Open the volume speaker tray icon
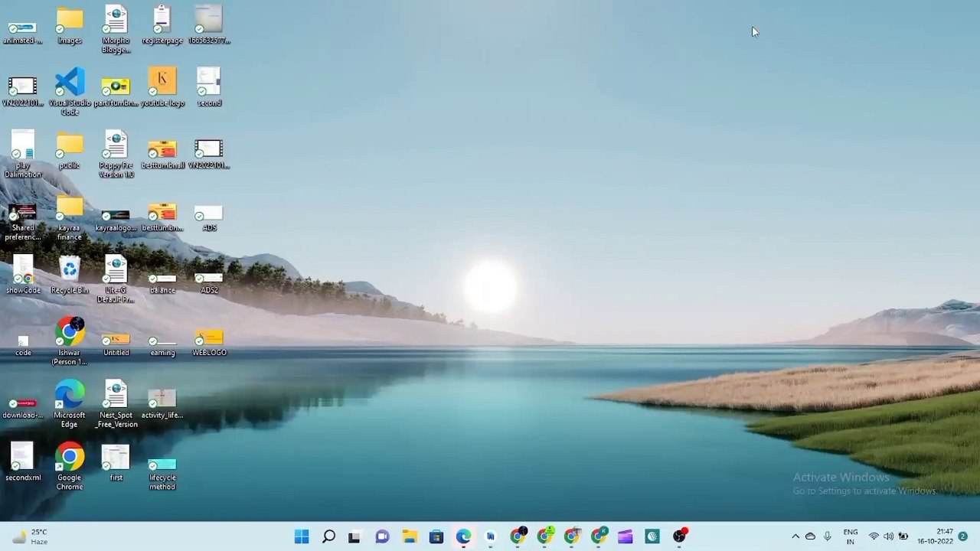The image size is (980, 551). pos(888,536)
